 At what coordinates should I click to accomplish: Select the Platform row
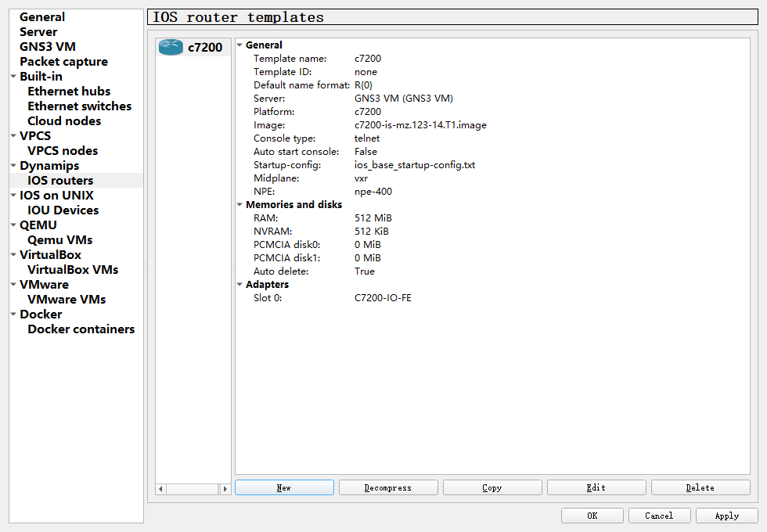(x=492, y=111)
